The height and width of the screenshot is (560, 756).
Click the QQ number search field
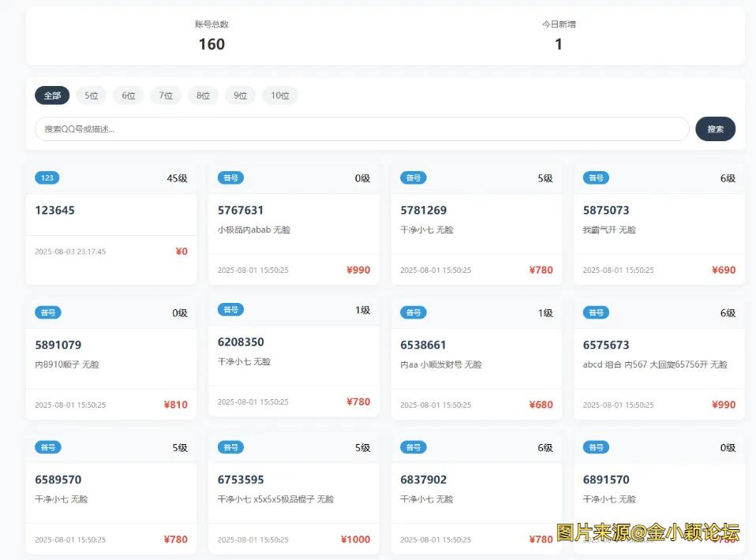click(361, 129)
